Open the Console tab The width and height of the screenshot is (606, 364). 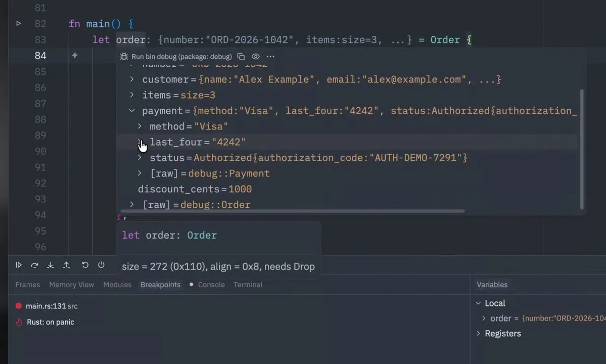pos(211,285)
